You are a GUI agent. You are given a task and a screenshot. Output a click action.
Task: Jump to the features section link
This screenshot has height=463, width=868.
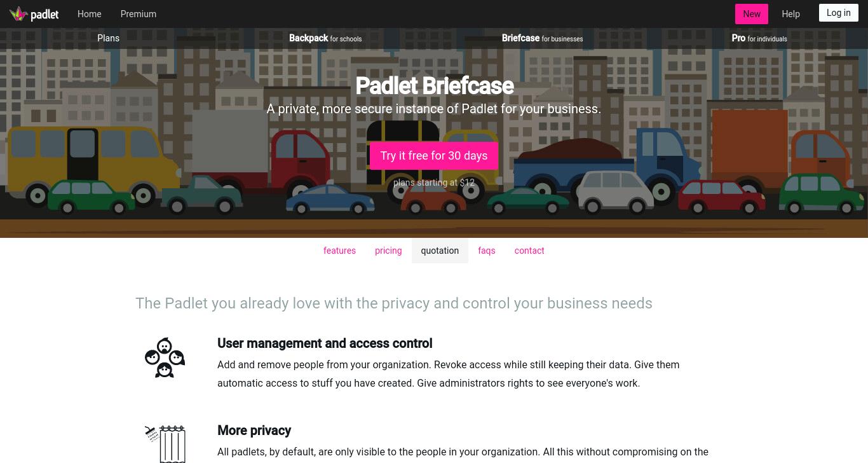[339, 251]
